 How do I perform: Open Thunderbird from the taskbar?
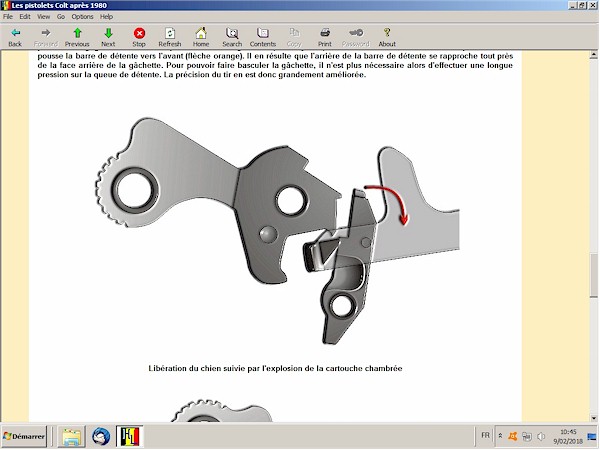click(x=101, y=437)
